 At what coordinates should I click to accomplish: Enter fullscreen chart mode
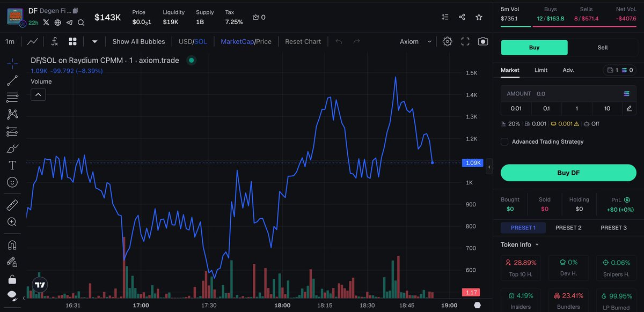tap(465, 41)
